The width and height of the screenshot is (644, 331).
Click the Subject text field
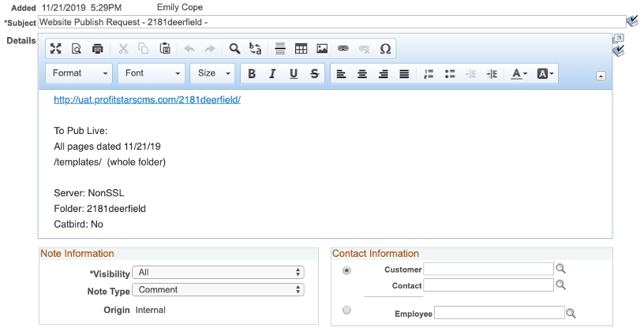point(330,21)
